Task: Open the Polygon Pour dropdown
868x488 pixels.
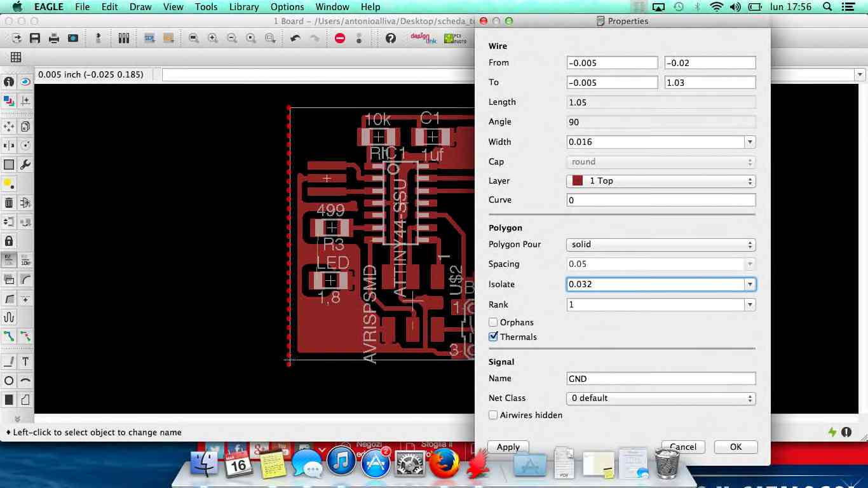Action: click(x=661, y=245)
